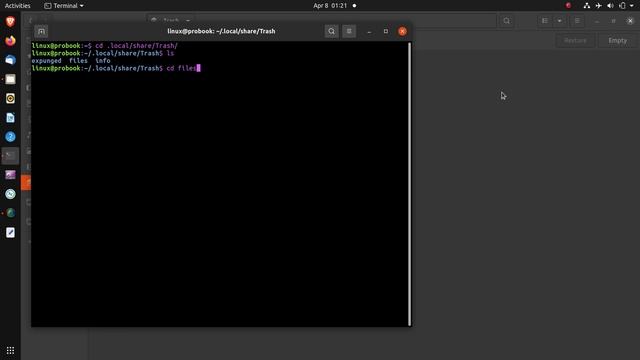
Task: Open the Terminal app menu in top bar
Action: pyautogui.click(x=64, y=6)
